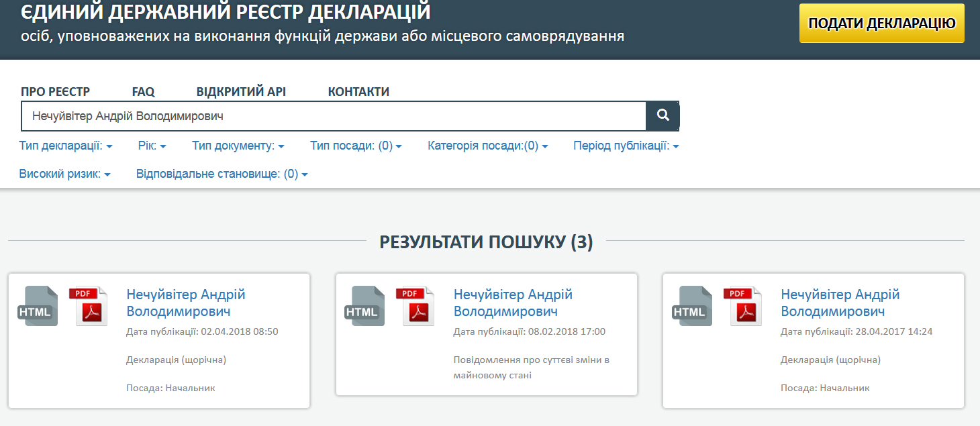Open name link in 28.04.2017 result

pyautogui.click(x=840, y=303)
